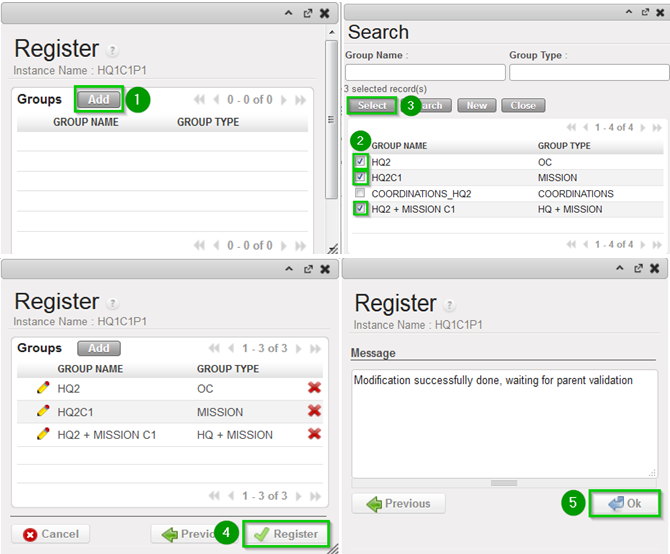
Task: Click GROUP TYPE header in top-left Groups
Action: [x=208, y=122]
